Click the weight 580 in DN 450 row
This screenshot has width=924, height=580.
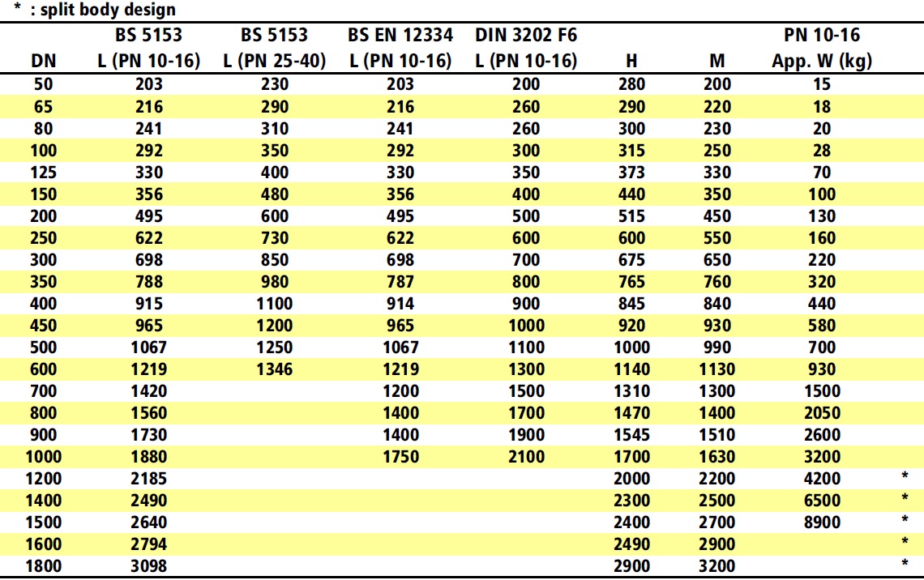(x=822, y=325)
